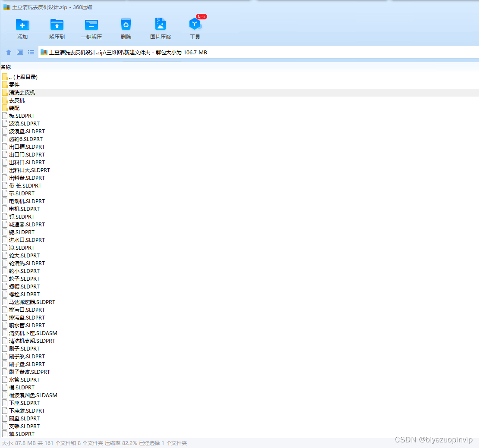Select file 出料盘.SLDPRT
Viewport: 479px width, 448px height.
click(27, 178)
